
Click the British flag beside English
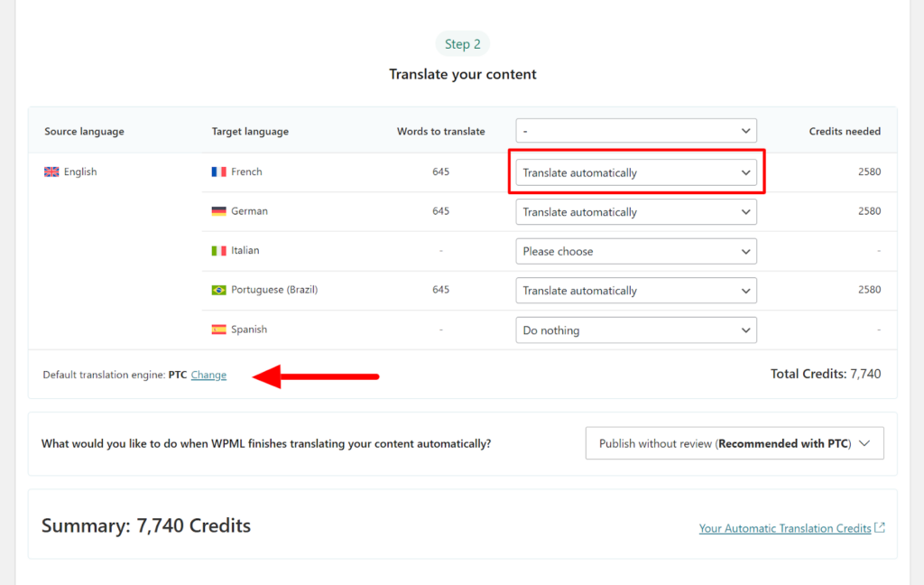(x=51, y=172)
